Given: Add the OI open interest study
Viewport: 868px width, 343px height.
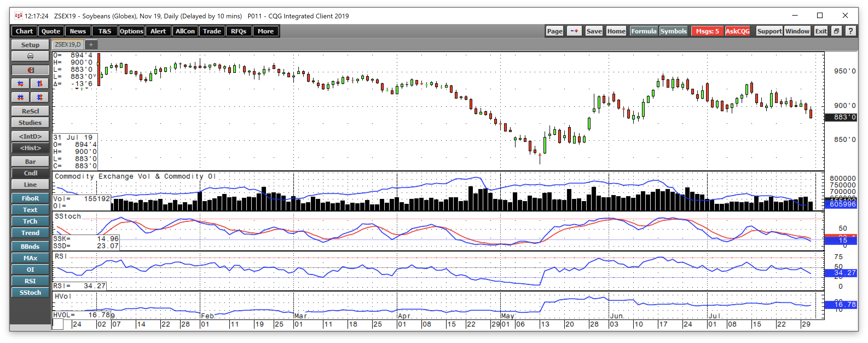Looking at the screenshot, I should tap(30, 270).
